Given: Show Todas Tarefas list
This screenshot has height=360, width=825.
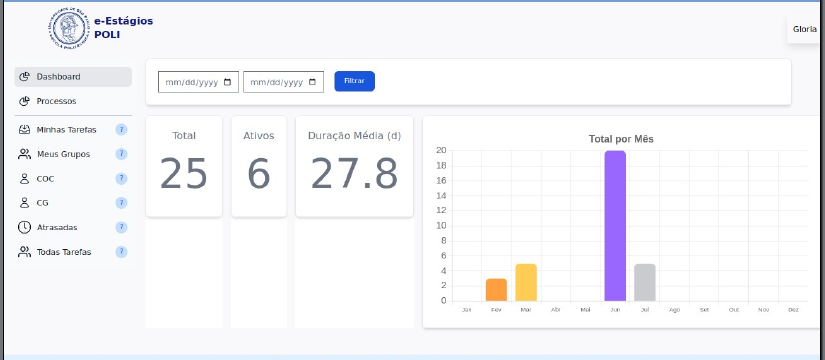Looking at the screenshot, I should 73,252.
